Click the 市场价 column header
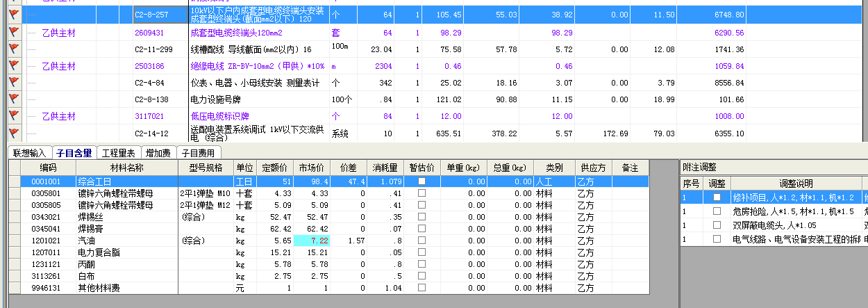This screenshot has width=868, height=308. (312, 168)
